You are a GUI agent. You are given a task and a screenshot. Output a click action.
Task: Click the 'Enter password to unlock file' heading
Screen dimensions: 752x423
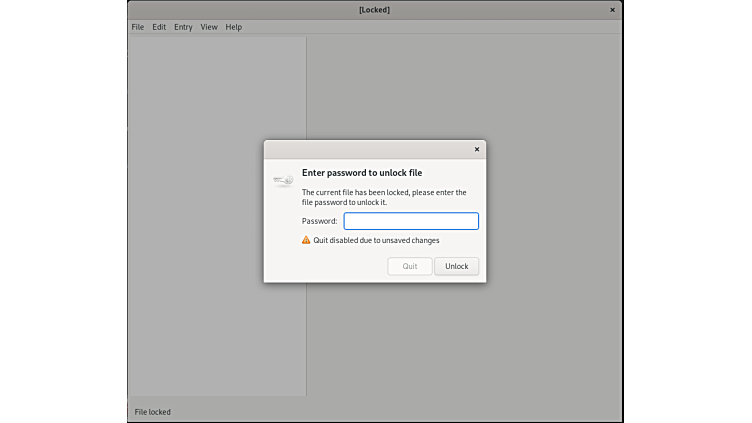click(x=362, y=173)
